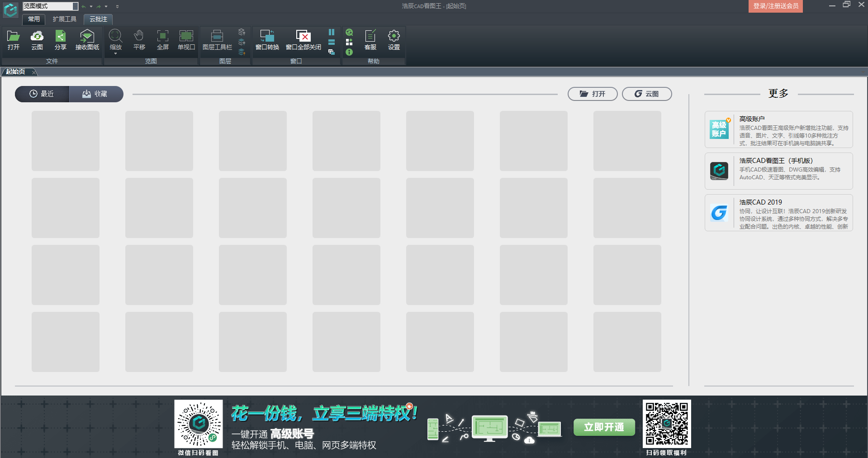Click the green refresh/update icon in 帮助 group
868x458 pixels.
(x=349, y=32)
